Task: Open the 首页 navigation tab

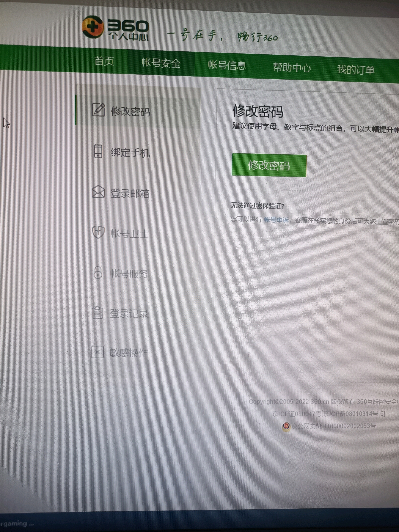Action: coord(104,61)
